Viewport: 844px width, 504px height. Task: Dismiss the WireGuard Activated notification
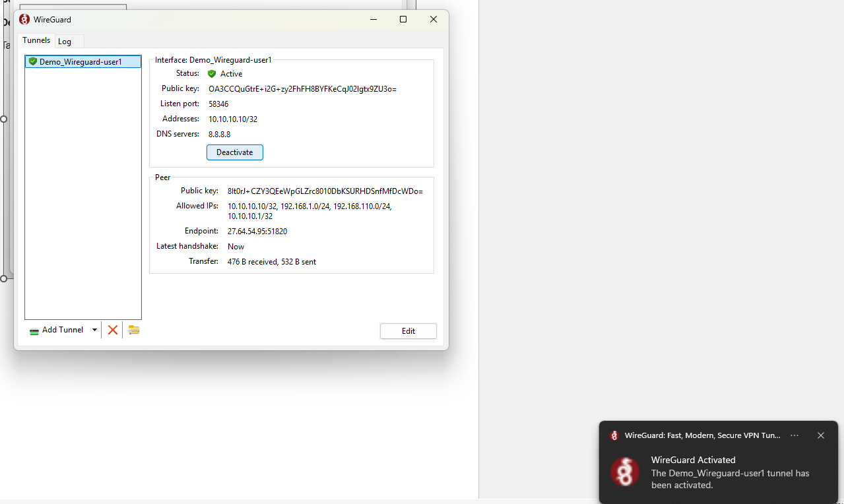coord(821,435)
